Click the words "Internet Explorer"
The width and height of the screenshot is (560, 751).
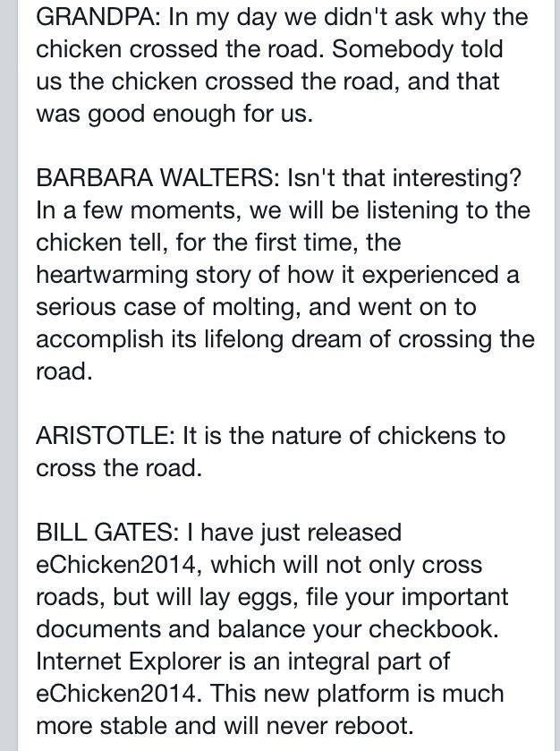click(x=140, y=661)
